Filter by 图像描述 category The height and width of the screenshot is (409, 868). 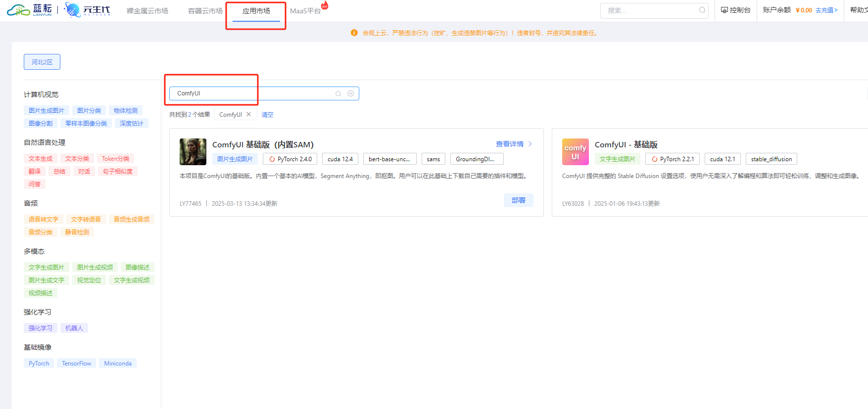point(138,268)
